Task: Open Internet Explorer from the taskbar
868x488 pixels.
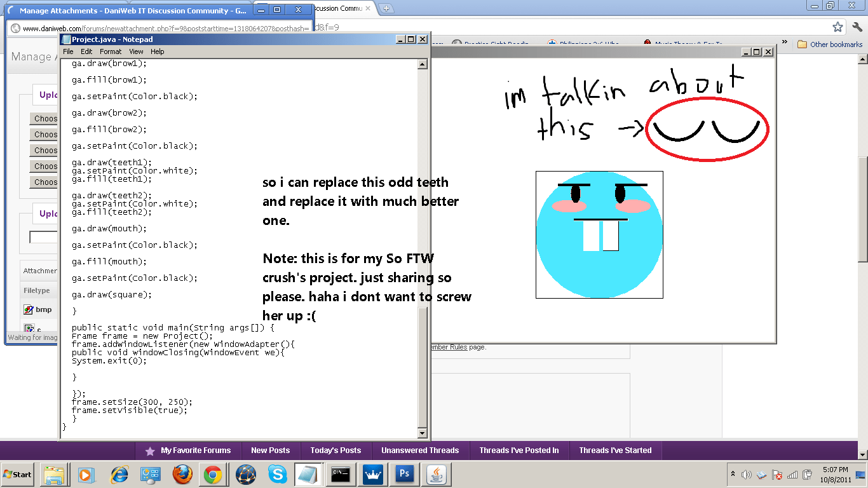Action: [119, 475]
